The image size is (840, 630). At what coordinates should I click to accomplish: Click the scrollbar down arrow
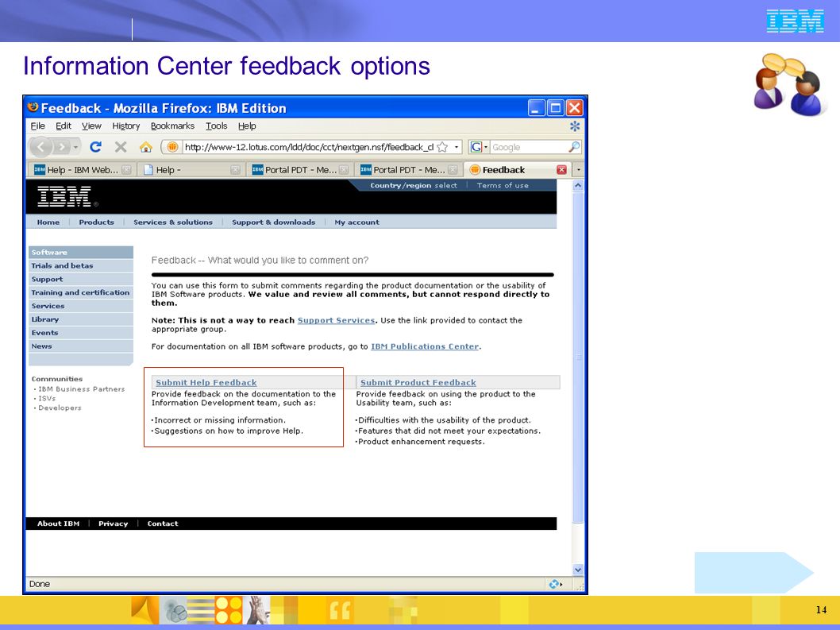[x=578, y=570]
